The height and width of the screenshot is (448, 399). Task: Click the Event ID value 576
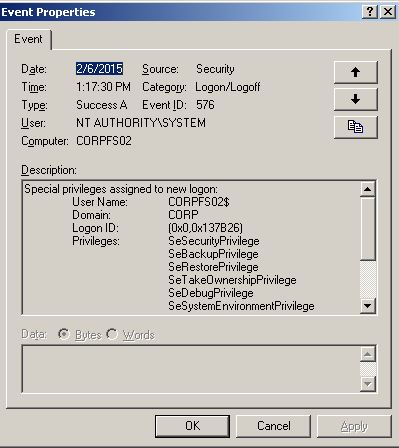click(205, 105)
